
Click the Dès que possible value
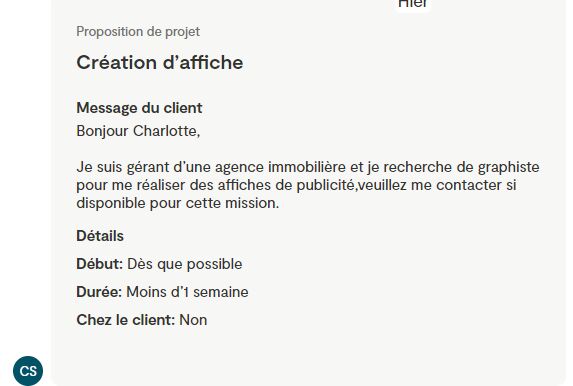pos(185,264)
